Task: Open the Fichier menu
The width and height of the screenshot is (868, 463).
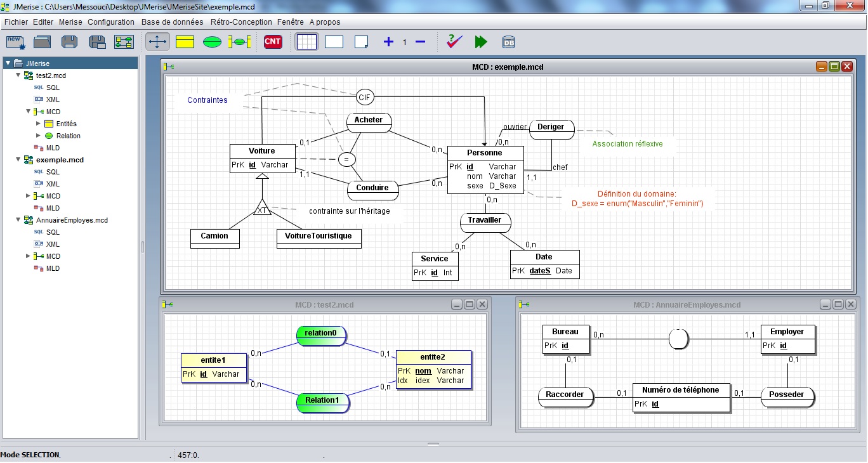Action: click(16, 22)
